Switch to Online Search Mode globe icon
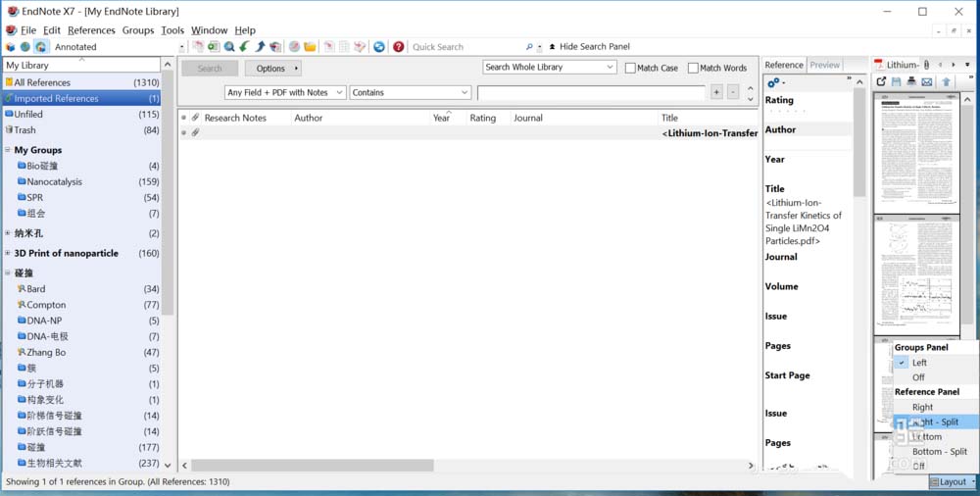 point(25,47)
